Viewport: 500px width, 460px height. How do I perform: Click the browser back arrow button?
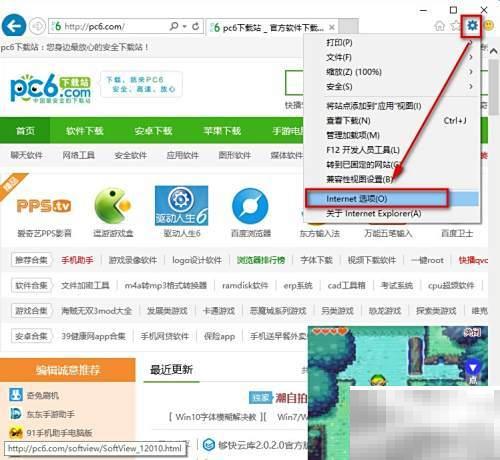14,26
